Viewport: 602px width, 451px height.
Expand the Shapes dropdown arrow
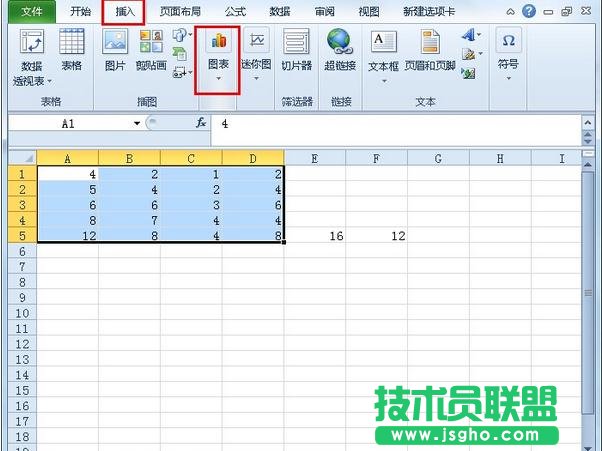[190, 35]
